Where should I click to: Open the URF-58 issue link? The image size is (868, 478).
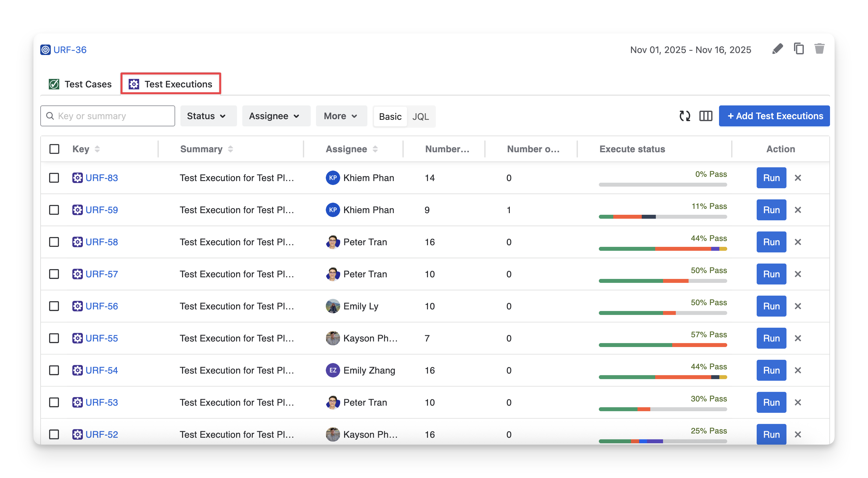pyautogui.click(x=102, y=242)
